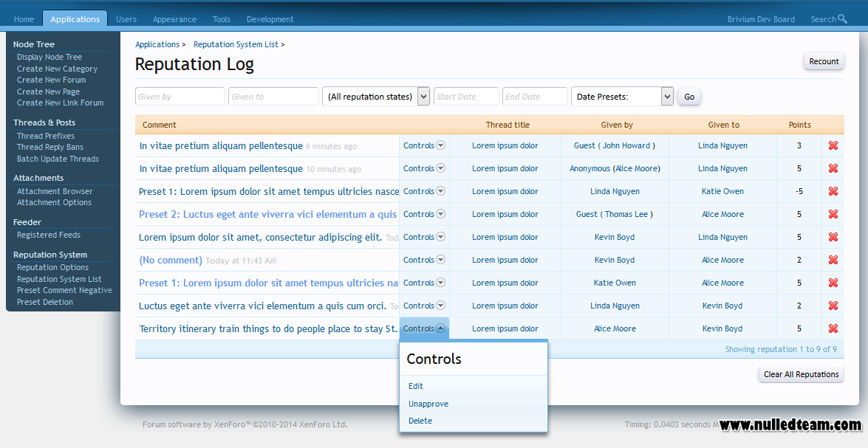Focus the End Date field
Image resolution: width=868 pixels, height=448 pixels.
pos(536,96)
